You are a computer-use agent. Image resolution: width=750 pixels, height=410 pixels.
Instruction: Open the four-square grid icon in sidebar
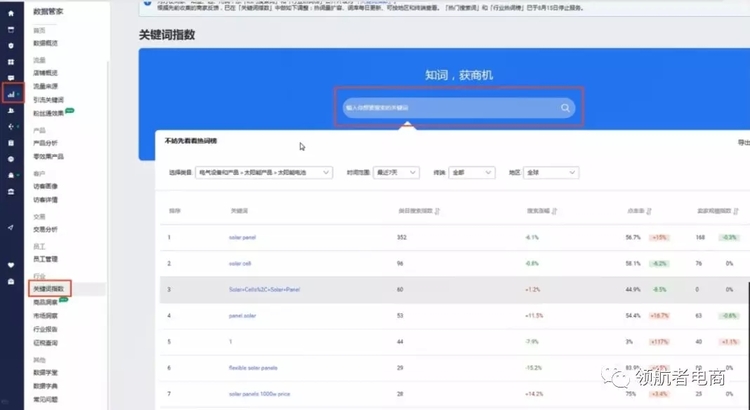(11, 62)
